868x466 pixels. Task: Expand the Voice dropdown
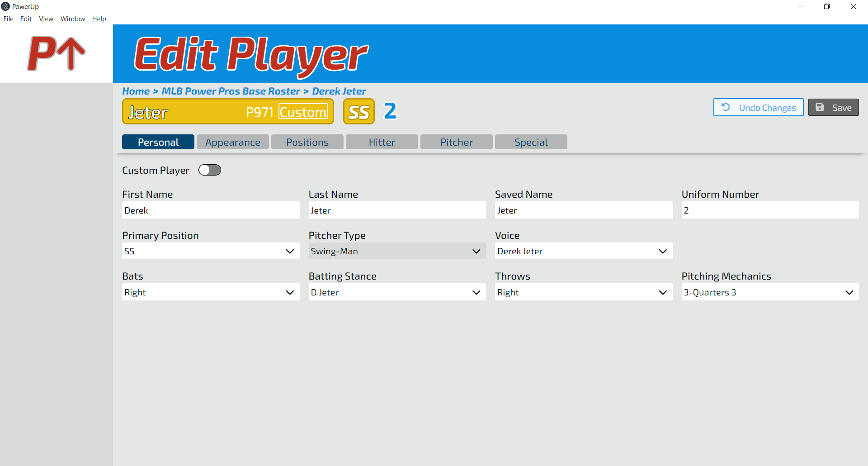click(584, 251)
